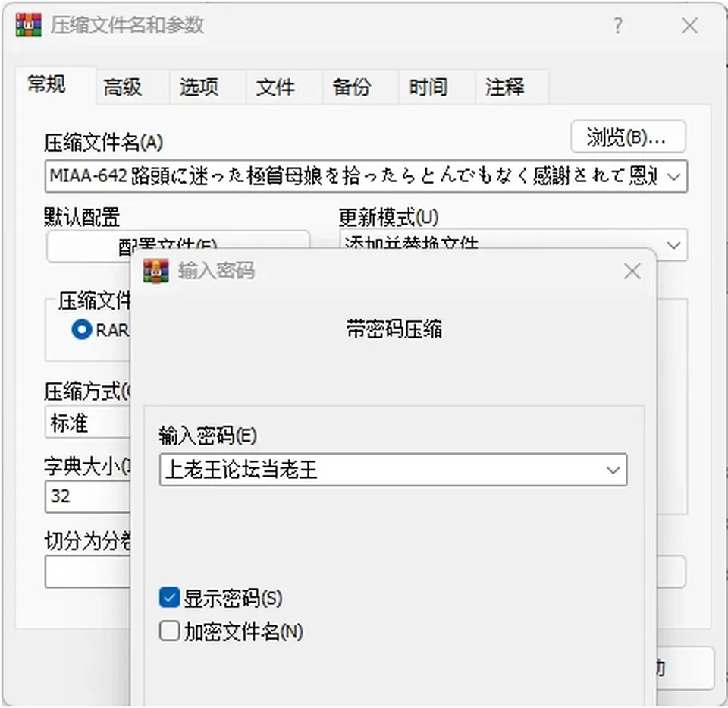The image size is (728, 708).
Task: Close the 输入密码 dialog
Action: [632, 272]
